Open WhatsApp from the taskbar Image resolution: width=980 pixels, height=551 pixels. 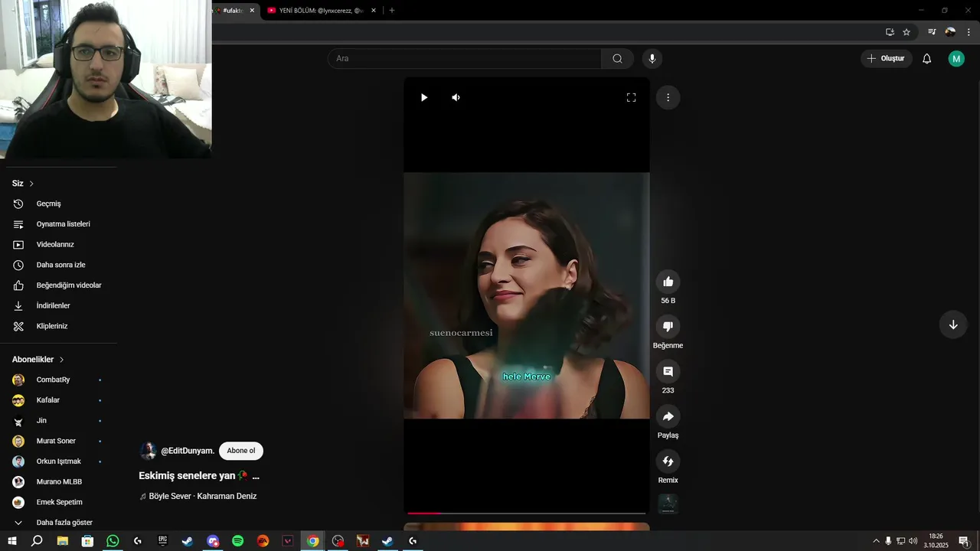click(113, 541)
